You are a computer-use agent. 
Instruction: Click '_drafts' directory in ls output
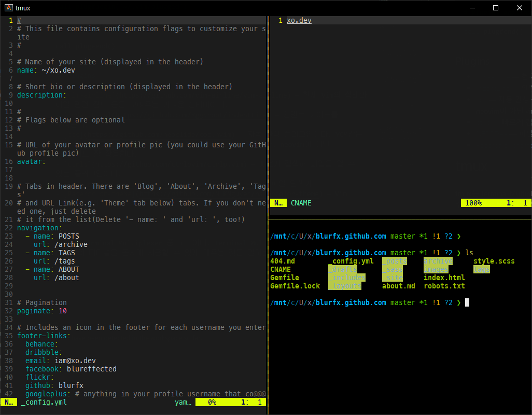(343, 269)
